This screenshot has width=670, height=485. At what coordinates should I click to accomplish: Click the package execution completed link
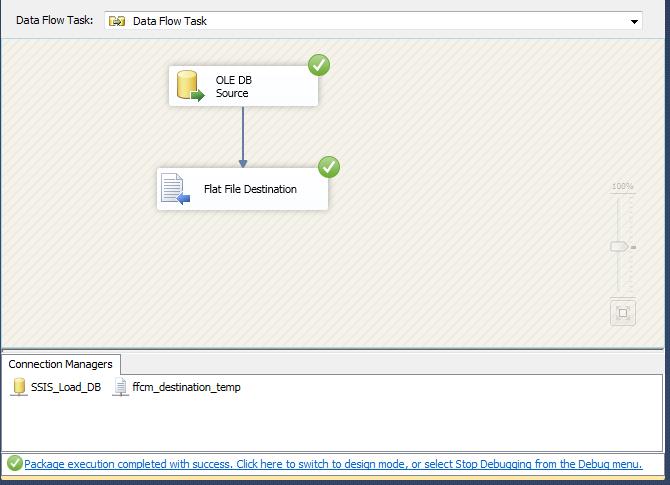(x=333, y=464)
